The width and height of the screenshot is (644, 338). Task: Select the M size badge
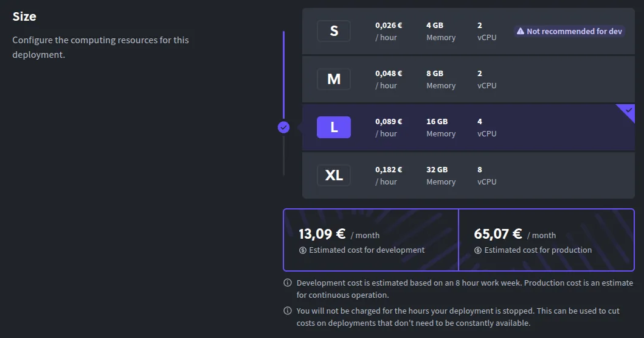pyautogui.click(x=334, y=79)
